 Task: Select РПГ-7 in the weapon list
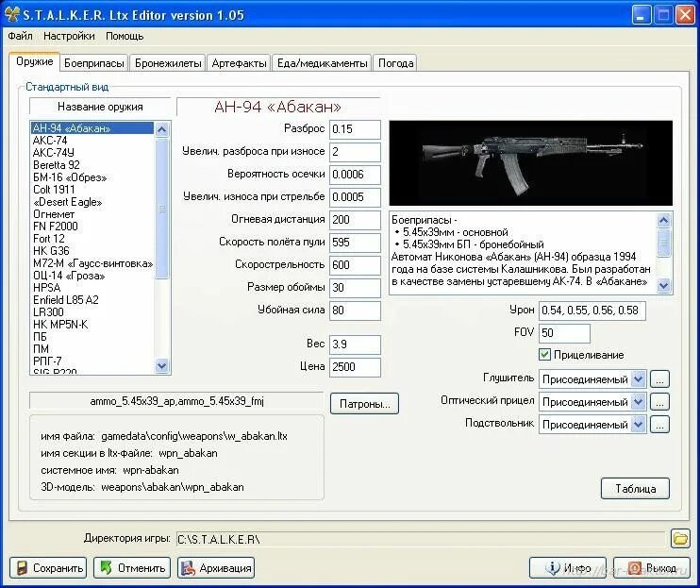[x=92, y=361]
